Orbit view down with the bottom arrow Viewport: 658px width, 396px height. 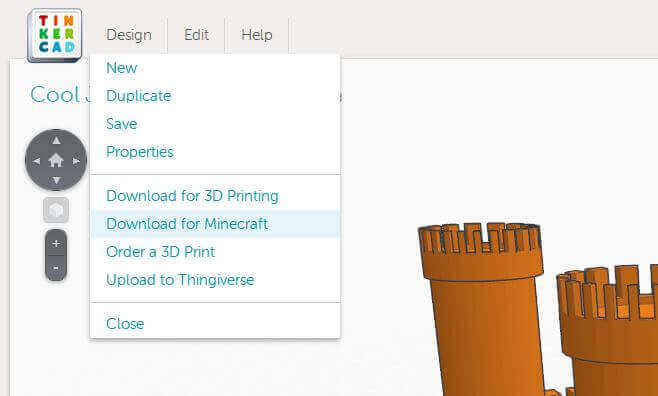pos(56,180)
